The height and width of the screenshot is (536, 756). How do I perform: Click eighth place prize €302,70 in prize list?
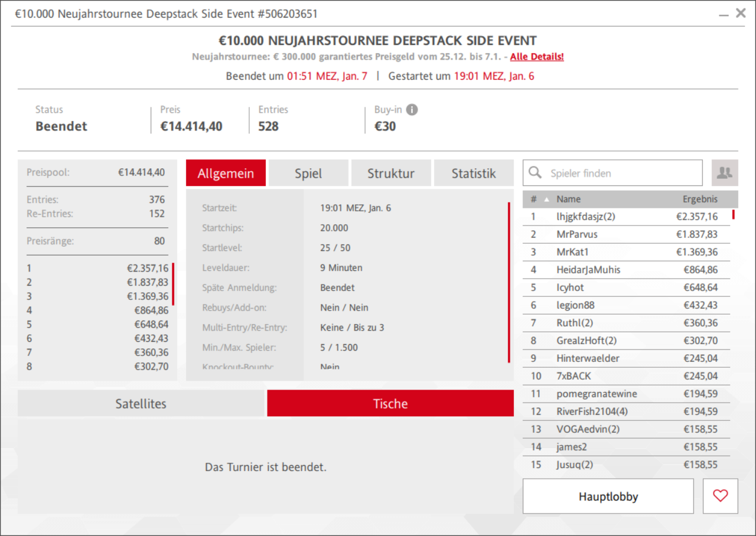[151, 367]
